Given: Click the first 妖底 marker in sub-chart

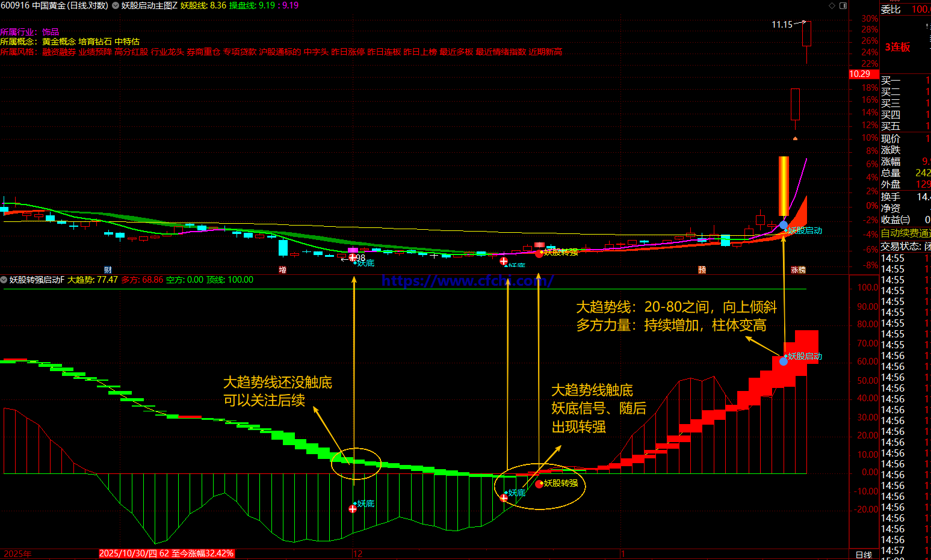Looking at the screenshot, I should pyautogui.click(x=353, y=509).
